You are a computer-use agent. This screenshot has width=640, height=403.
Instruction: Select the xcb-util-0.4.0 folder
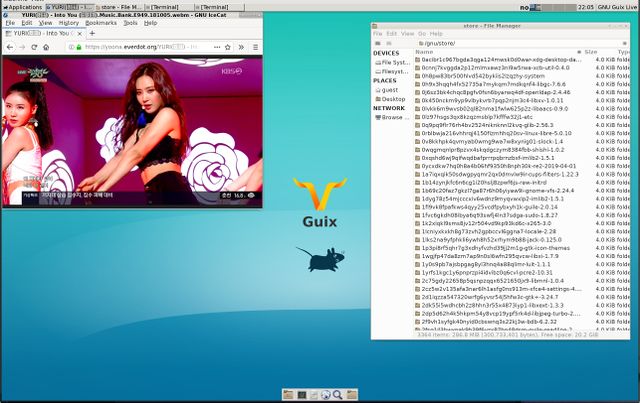pyautogui.click(x=522, y=68)
